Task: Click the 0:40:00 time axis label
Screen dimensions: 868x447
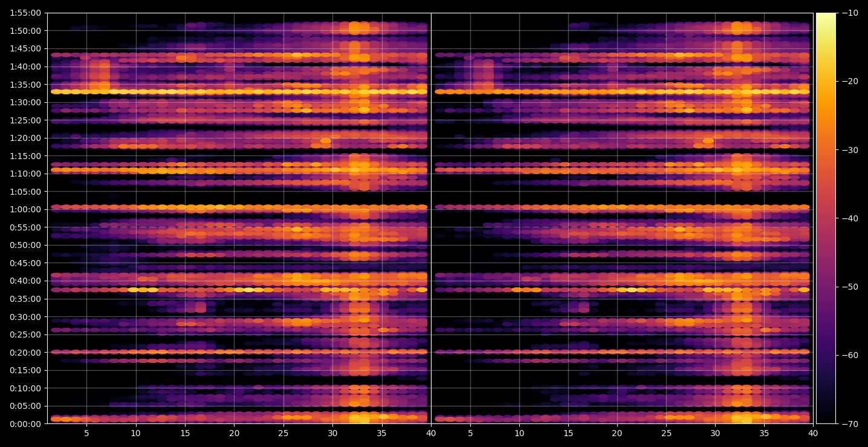Action: pyautogui.click(x=25, y=281)
